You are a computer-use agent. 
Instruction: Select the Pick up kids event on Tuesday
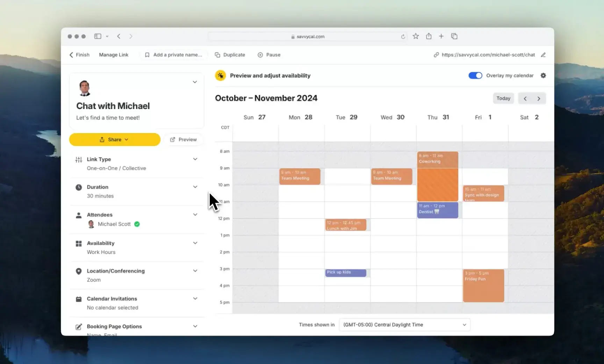point(345,272)
